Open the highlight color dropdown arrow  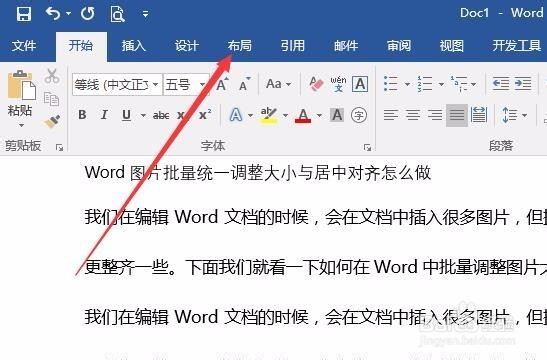(285, 115)
